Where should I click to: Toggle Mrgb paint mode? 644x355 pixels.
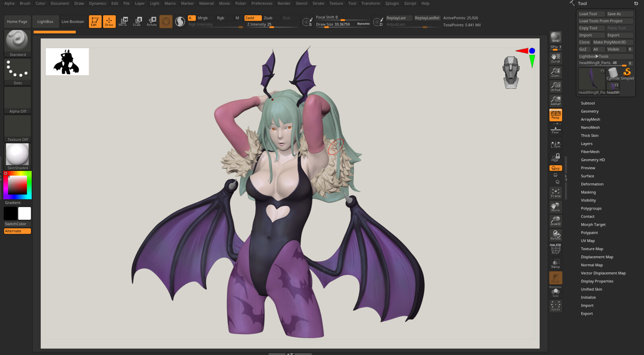(203, 18)
